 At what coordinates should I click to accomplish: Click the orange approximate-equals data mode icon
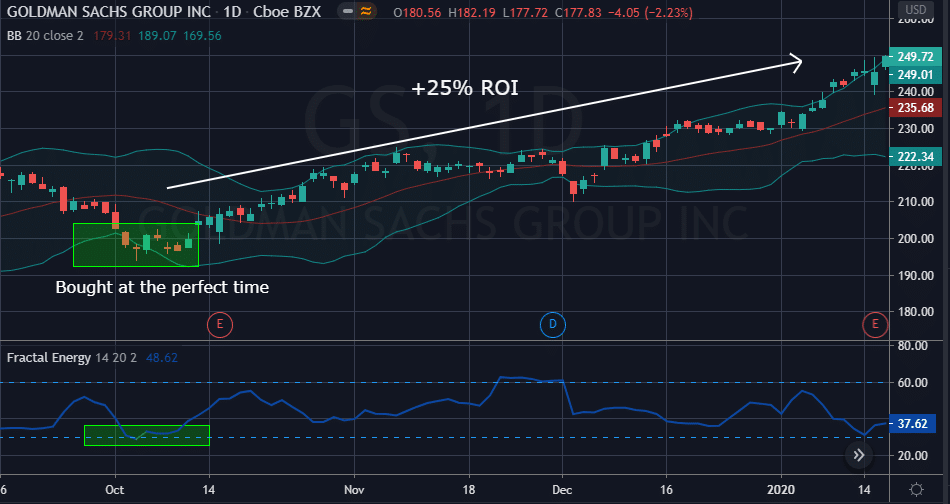click(x=365, y=11)
